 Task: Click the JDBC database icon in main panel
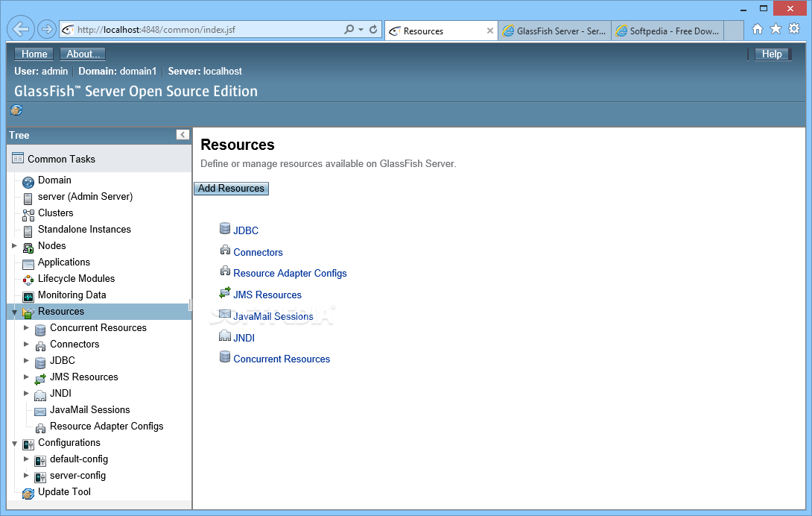[x=225, y=228]
